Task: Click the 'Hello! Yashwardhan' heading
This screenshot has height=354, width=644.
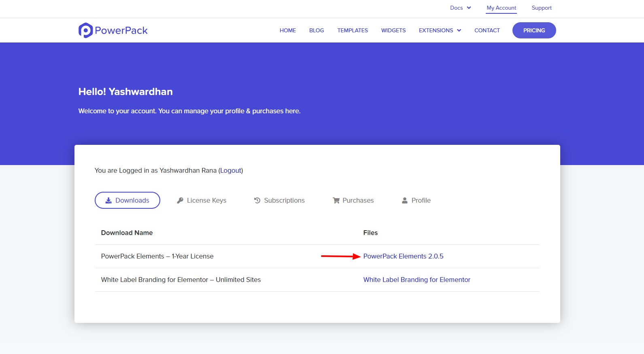Action: tap(125, 92)
